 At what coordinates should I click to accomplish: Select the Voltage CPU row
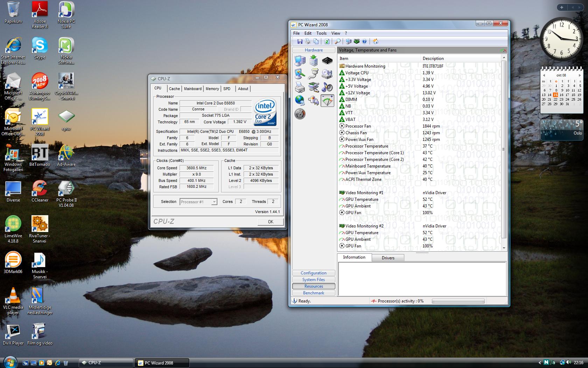coord(420,73)
